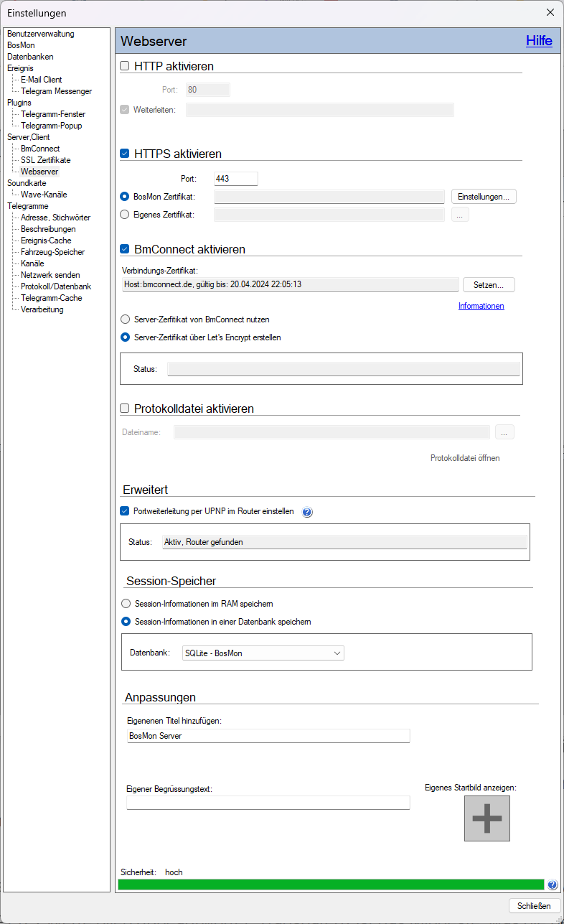
Task: Click the browse button for Dateiname
Action: [505, 432]
